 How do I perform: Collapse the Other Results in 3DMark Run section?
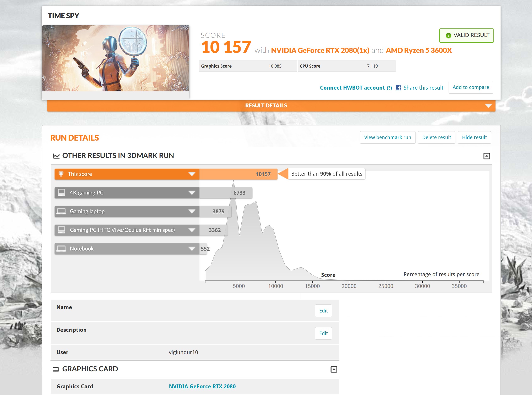(487, 156)
